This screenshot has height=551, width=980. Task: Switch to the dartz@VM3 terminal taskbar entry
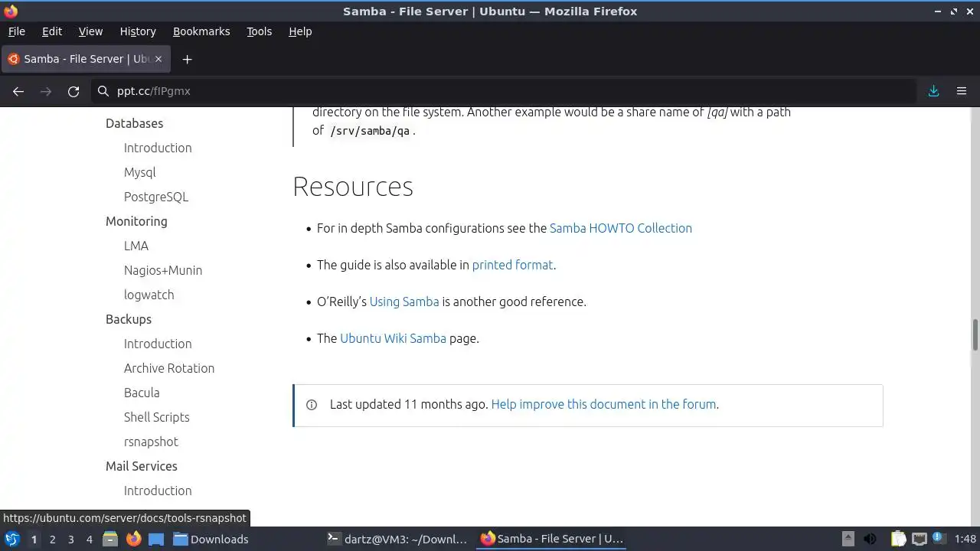[398, 539]
